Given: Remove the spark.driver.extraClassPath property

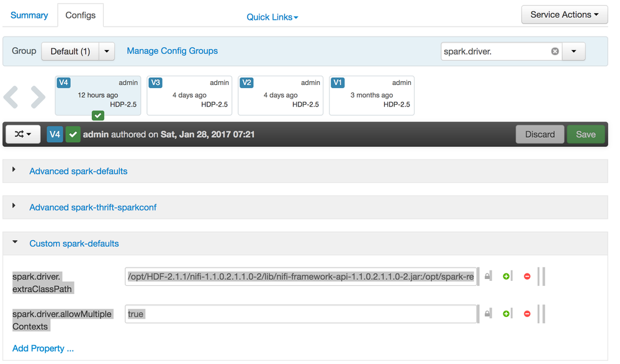Looking at the screenshot, I should tap(526, 277).
